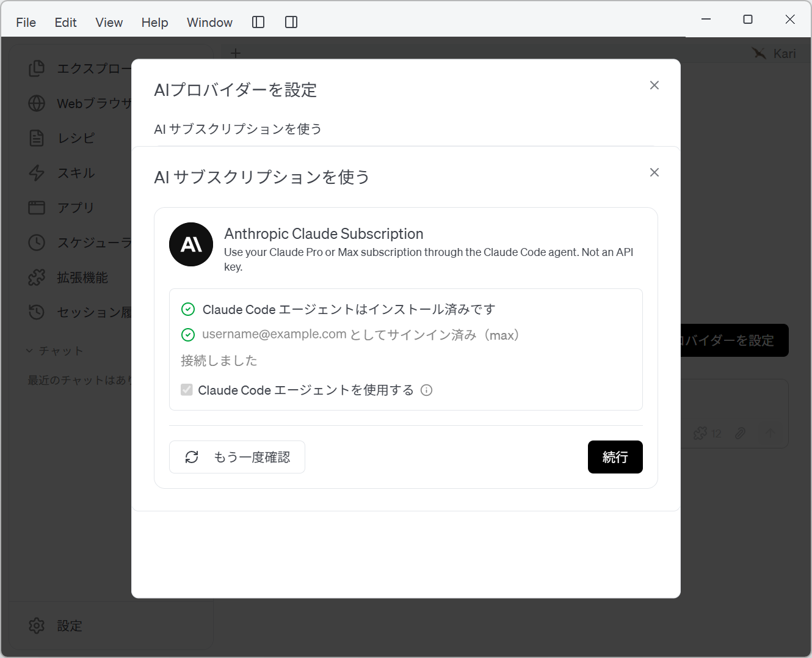Open the scheduler clock icon

click(37, 243)
